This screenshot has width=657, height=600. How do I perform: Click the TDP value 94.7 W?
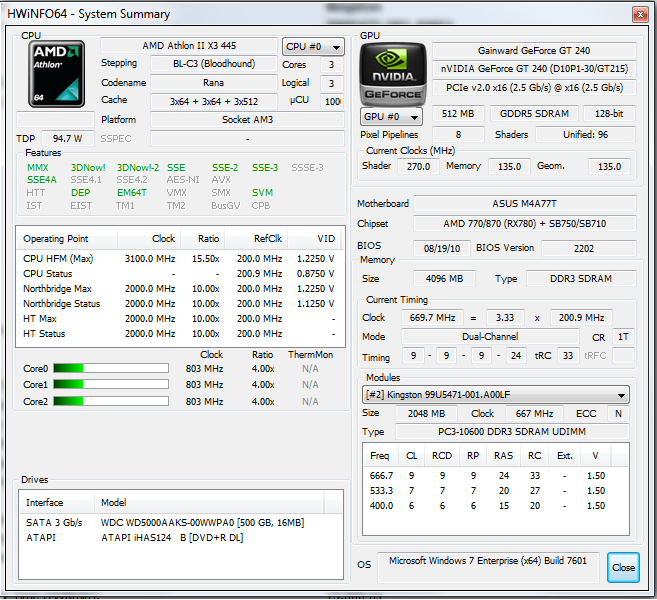pyautogui.click(x=67, y=138)
